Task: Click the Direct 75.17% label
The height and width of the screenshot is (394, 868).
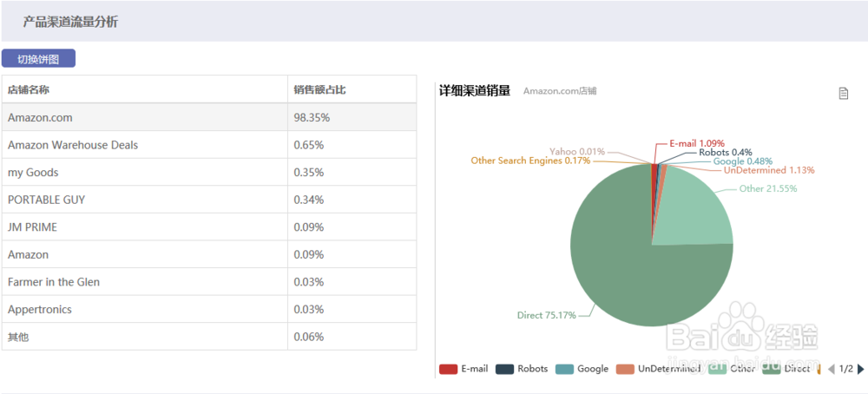Action: [x=546, y=315]
